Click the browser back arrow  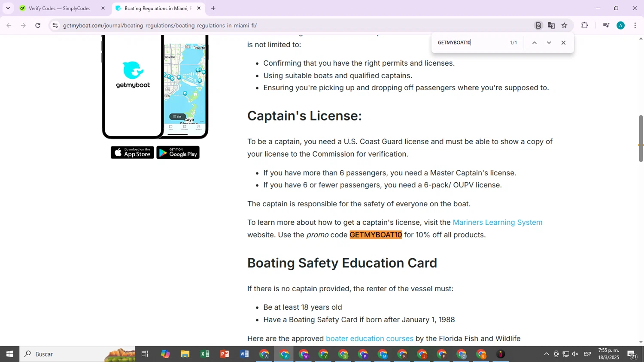tap(9, 25)
